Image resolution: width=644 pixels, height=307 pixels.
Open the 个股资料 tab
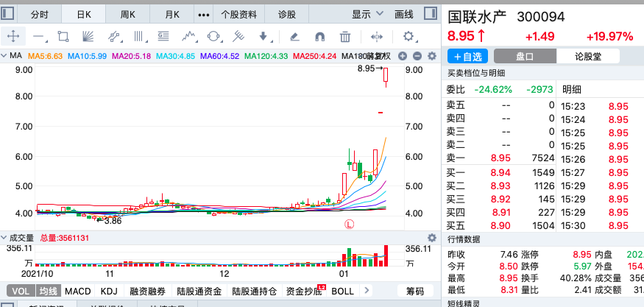click(238, 15)
